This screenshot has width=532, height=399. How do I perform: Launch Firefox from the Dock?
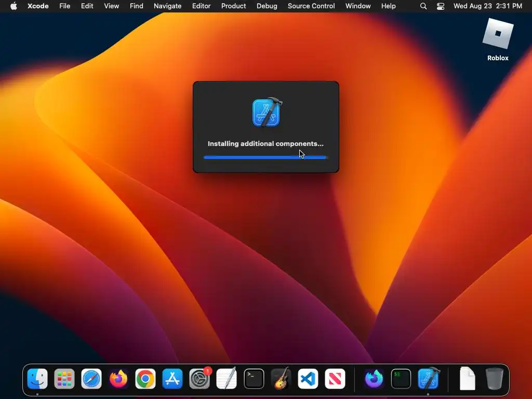click(x=118, y=378)
